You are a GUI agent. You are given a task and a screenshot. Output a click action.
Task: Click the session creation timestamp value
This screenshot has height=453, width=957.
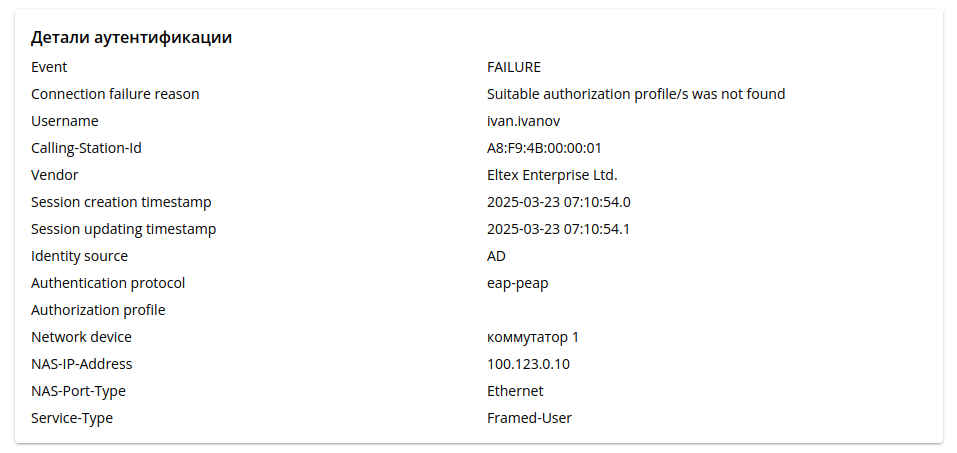[558, 202]
